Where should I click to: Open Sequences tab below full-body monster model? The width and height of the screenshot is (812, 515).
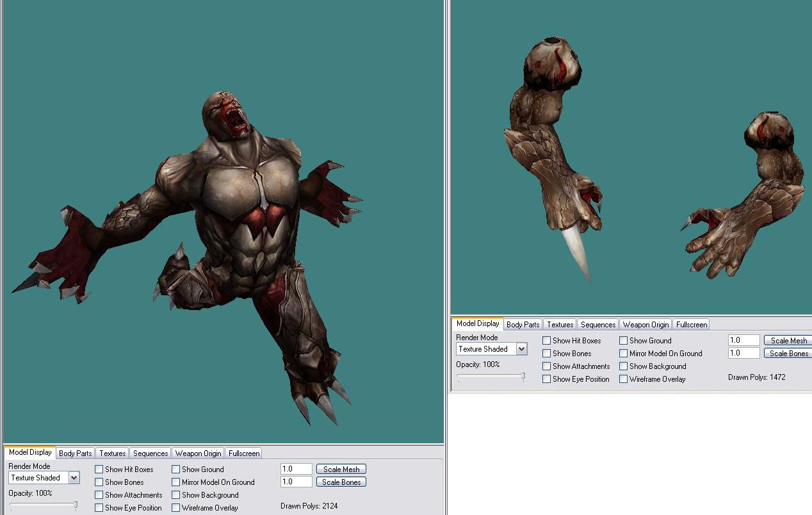pyautogui.click(x=150, y=454)
